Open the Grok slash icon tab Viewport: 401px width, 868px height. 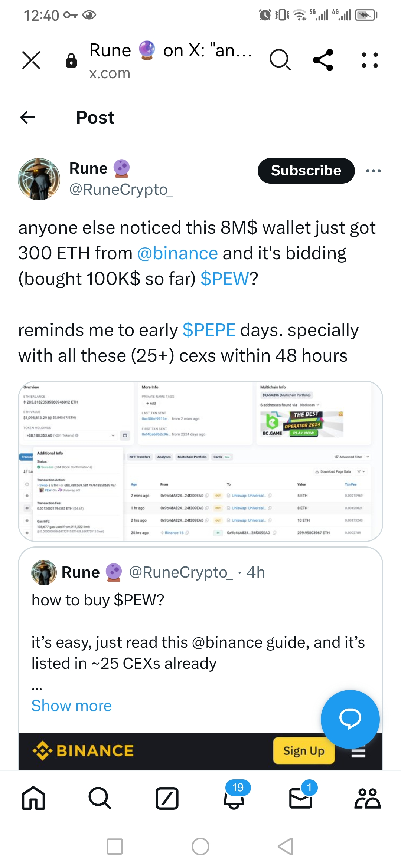point(167,798)
